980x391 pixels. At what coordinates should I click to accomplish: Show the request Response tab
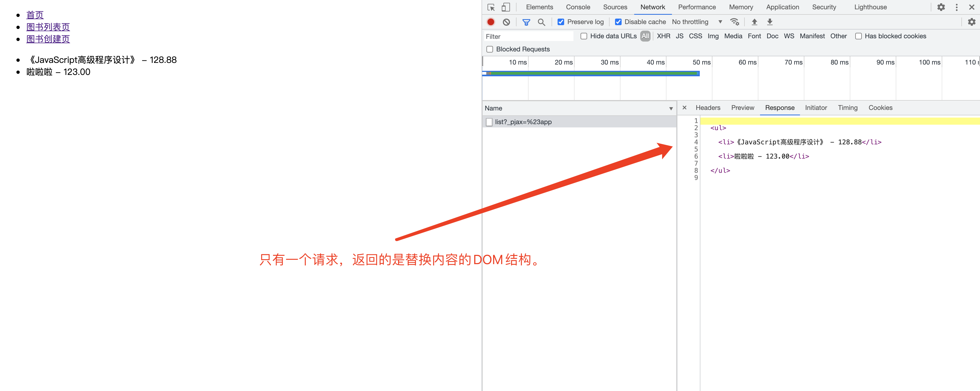pyautogui.click(x=779, y=108)
